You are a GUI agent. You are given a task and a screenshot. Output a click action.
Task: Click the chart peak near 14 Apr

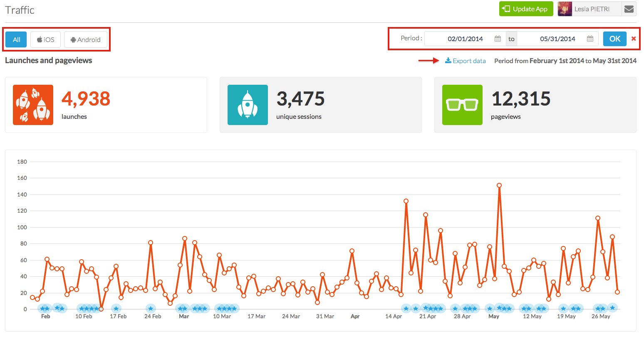(x=406, y=201)
